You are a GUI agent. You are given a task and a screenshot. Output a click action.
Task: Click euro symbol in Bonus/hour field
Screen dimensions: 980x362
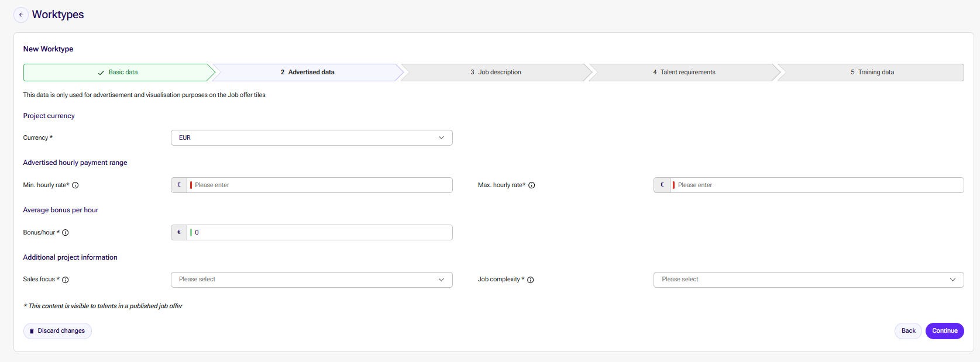point(179,232)
